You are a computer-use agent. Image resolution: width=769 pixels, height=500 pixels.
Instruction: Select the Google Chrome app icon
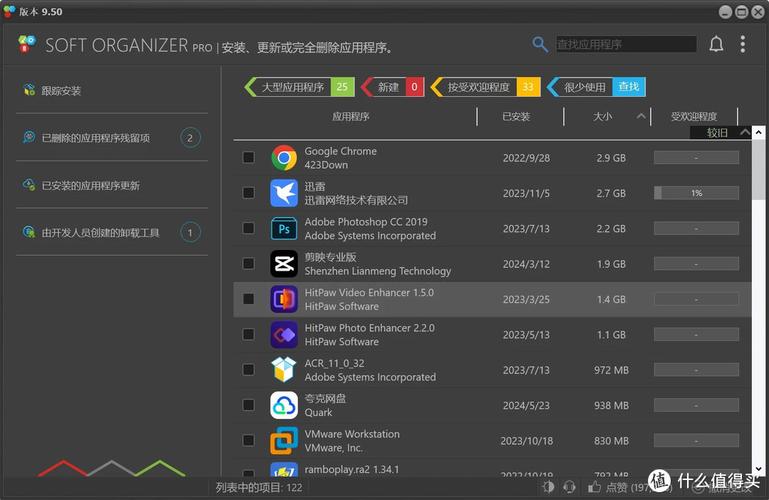coord(284,158)
